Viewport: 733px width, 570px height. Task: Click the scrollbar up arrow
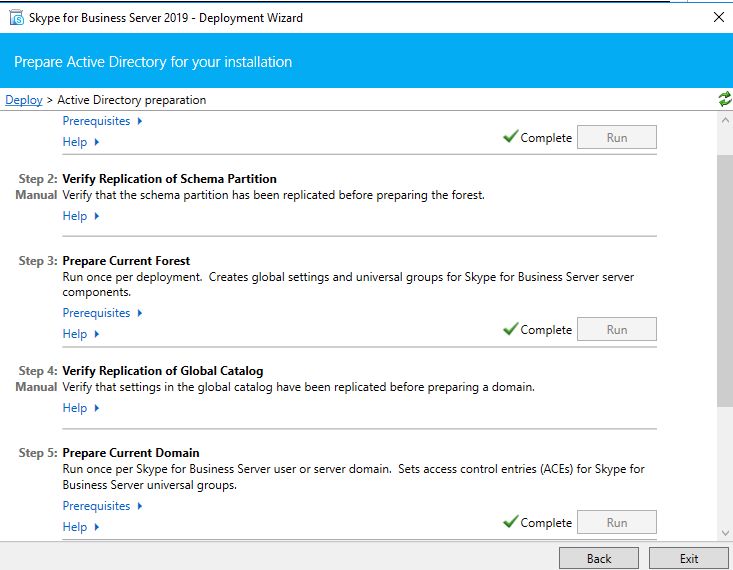tap(725, 120)
